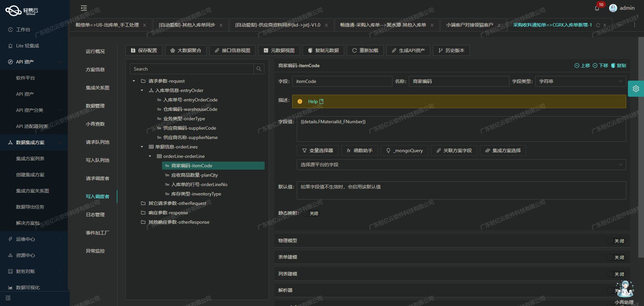Switch to 小满客户对接领猫客户 tab
Screen dimensions: 644x306
click(470, 25)
